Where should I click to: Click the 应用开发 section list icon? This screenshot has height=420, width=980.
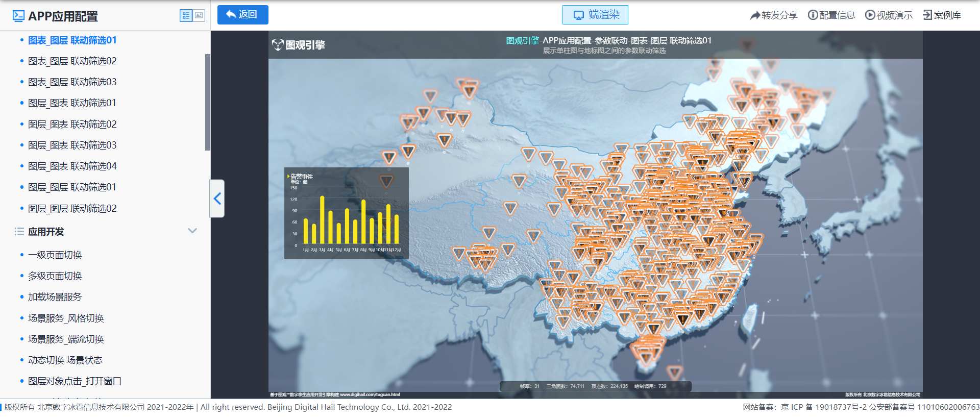coord(19,232)
